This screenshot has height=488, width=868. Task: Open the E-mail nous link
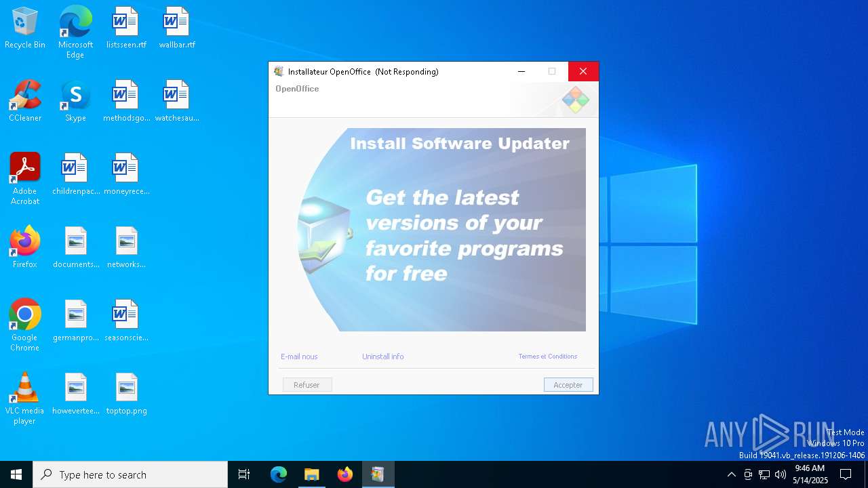tap(299, 357)
